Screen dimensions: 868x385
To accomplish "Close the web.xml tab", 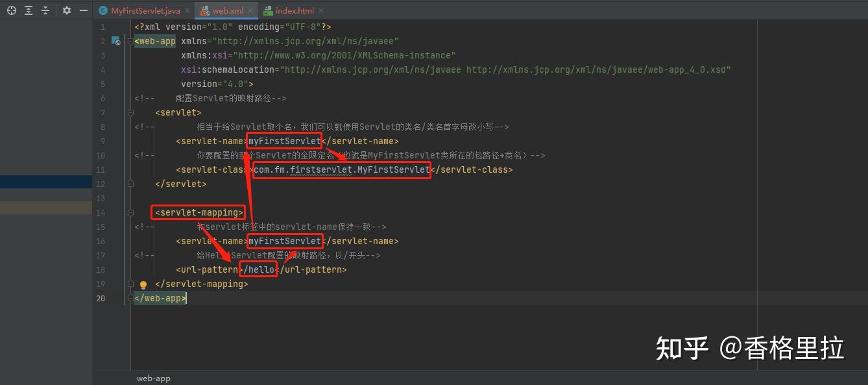I will pyautogui.click(x=250, y=10).
